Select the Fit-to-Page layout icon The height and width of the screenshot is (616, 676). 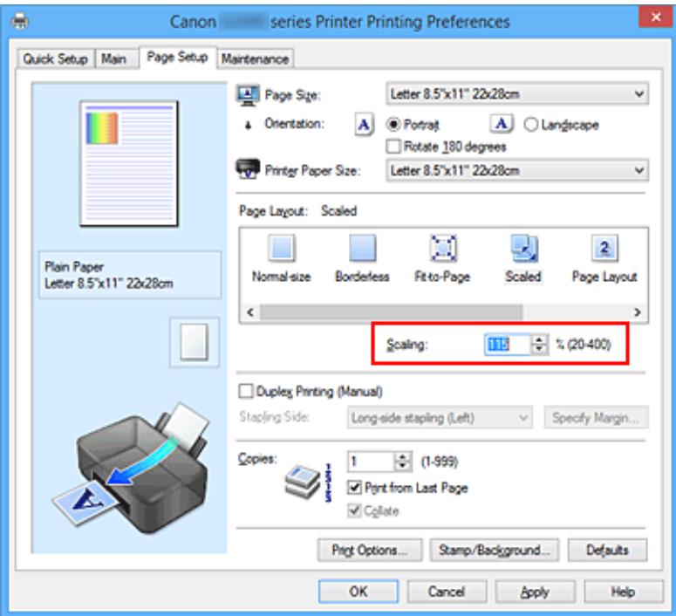click(443, 248)
